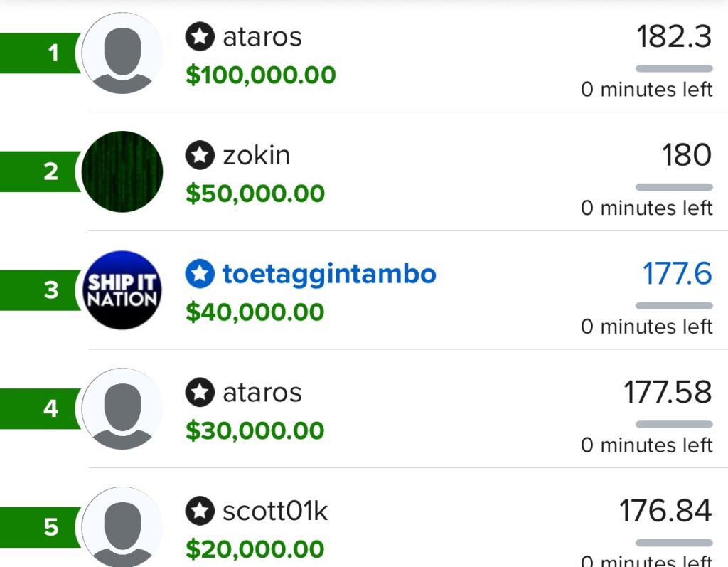Screen dimensions: 728x567
Task: Select the rank 1 green position badge
Action: [43, 53]
